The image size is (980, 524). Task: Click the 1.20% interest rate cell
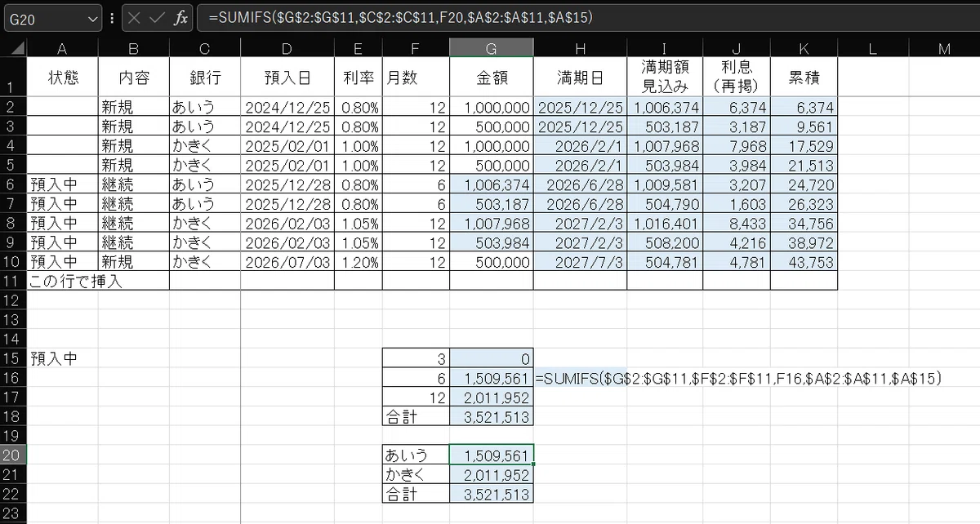pos(358,262)
